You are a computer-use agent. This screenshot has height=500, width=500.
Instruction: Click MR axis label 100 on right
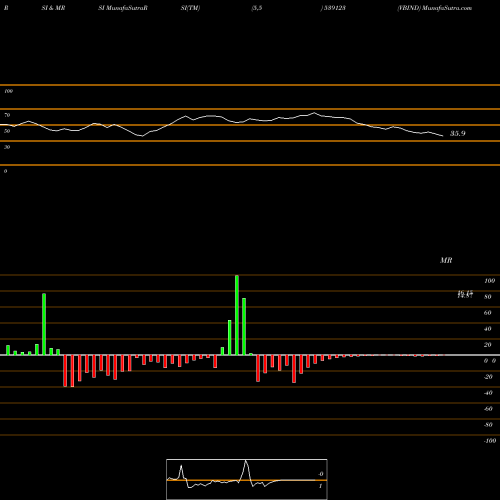[x=489, y=281]
